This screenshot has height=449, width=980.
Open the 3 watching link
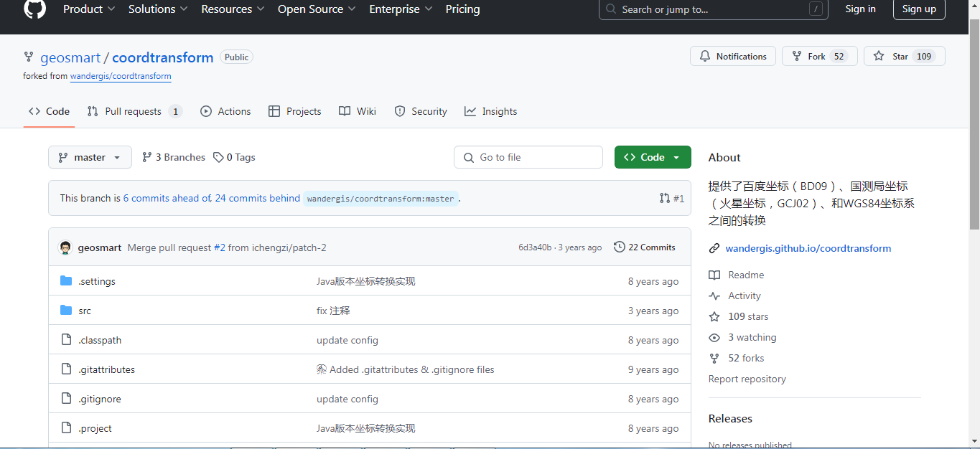coord(742,337)
